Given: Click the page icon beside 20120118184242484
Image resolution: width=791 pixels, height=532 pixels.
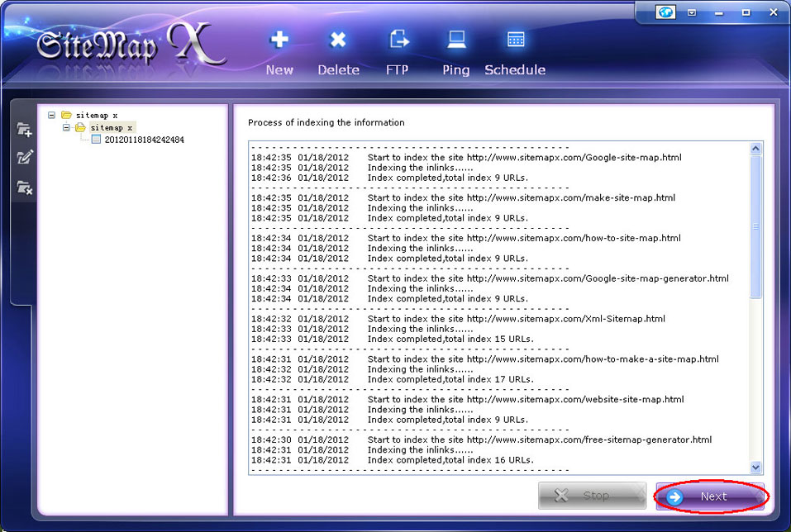Looking at the screenshot, I should (x=96, y=139).
